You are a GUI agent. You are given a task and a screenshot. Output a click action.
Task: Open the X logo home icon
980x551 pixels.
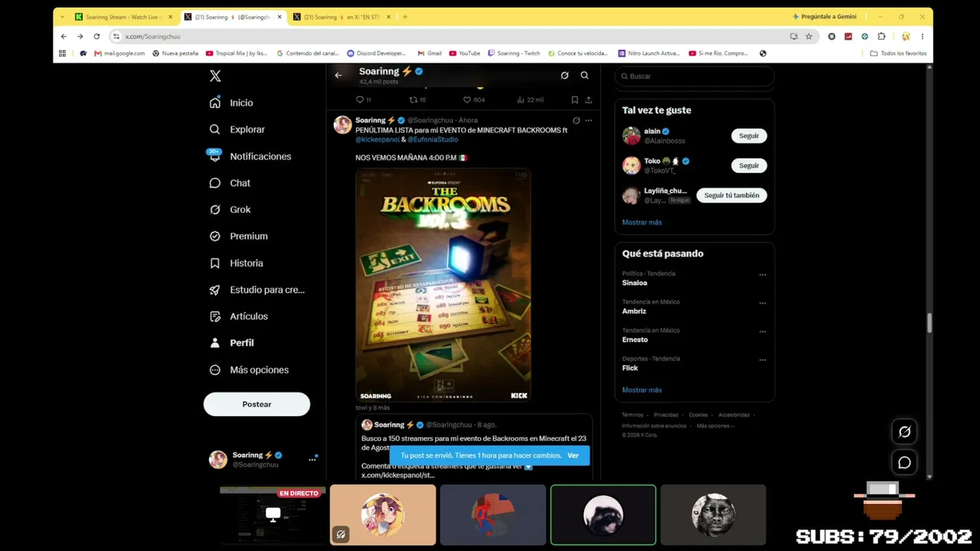[x=215, y=76]
